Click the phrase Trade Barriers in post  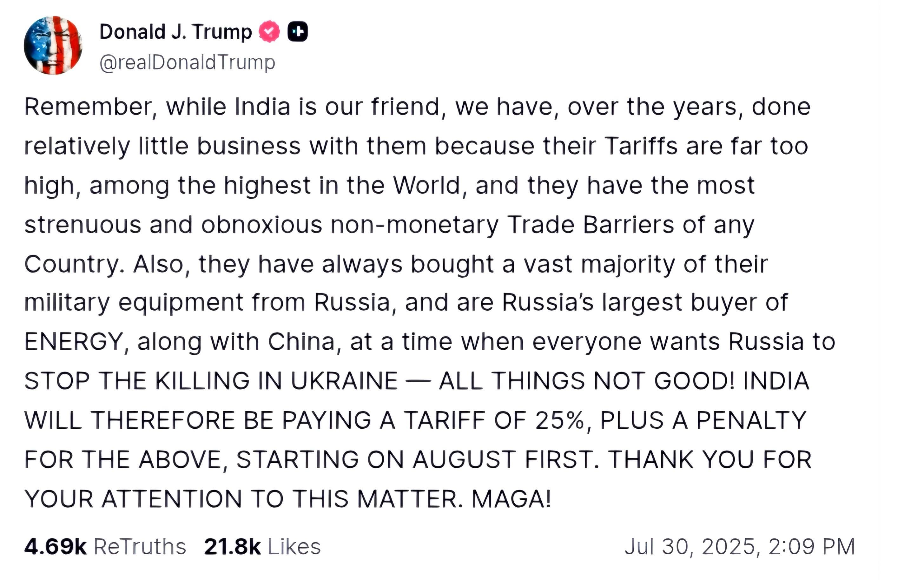coord(590,224)
